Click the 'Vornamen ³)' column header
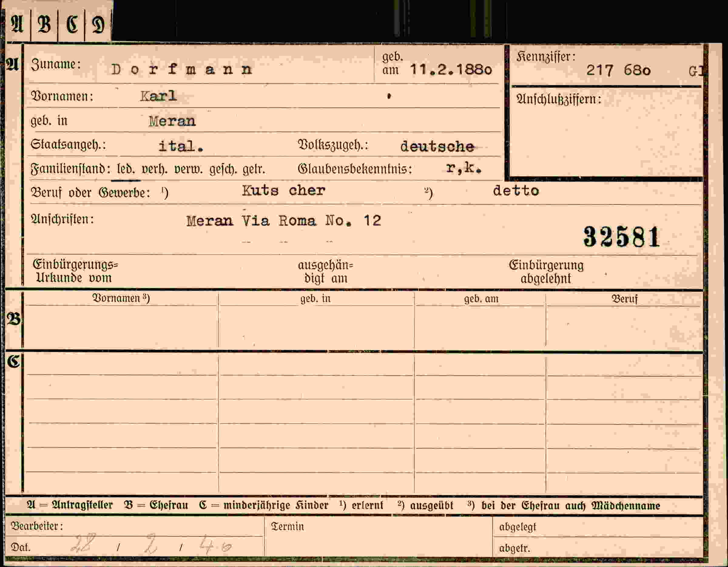The height and width of the screenshot is (567, 728). pyautogui.click(x=121, y=298)
